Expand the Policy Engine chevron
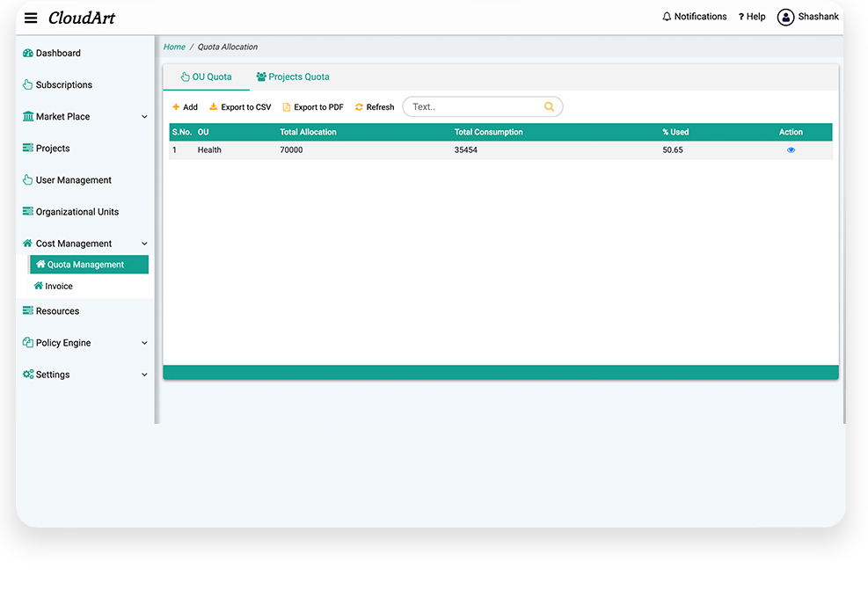The height and width of the screenshot is (597, 868). [x=144, y=343]
